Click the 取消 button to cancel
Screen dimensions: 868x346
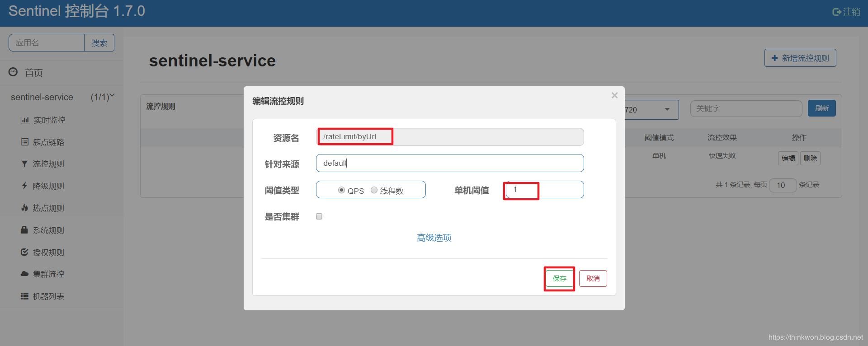(593, 279)
